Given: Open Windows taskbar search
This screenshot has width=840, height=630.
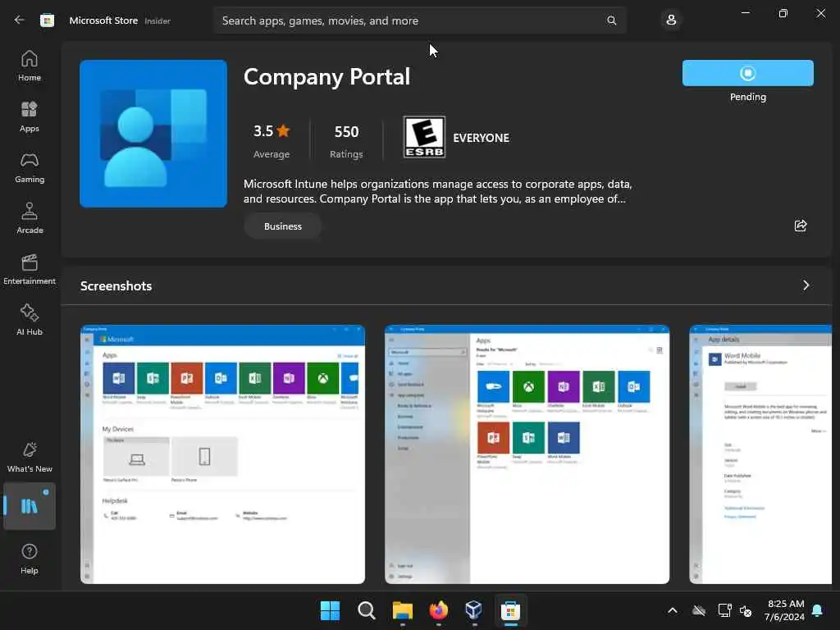Looking at the screenshot, I should click(367, 610).
